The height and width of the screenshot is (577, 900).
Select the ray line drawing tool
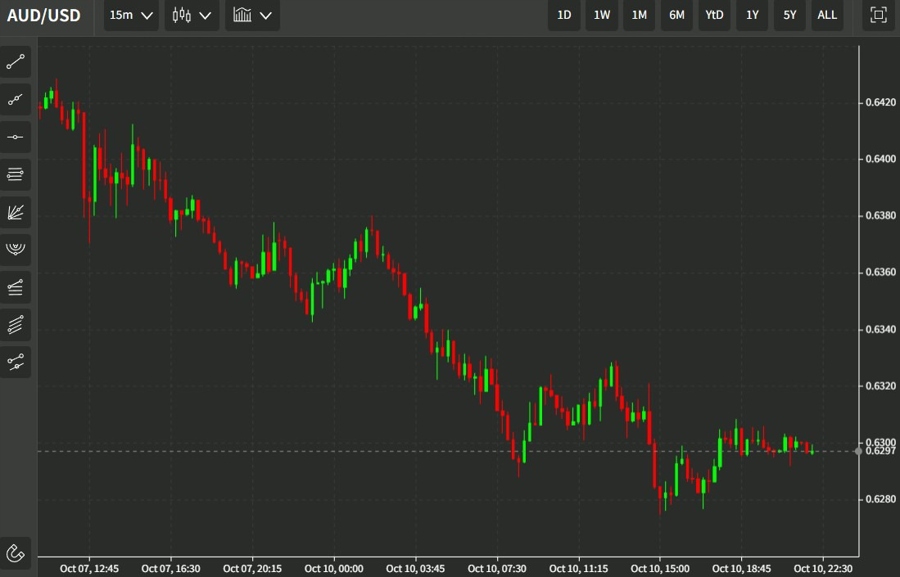pos(15,100)
